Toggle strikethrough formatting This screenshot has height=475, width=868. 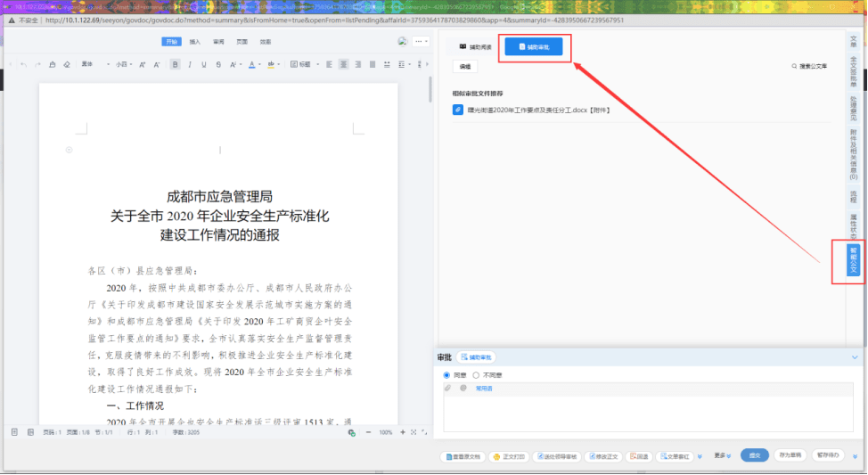click(218, 65)
